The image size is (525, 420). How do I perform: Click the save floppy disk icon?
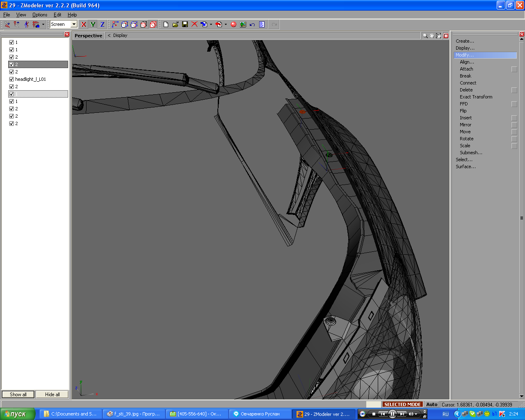pos(185,25)
